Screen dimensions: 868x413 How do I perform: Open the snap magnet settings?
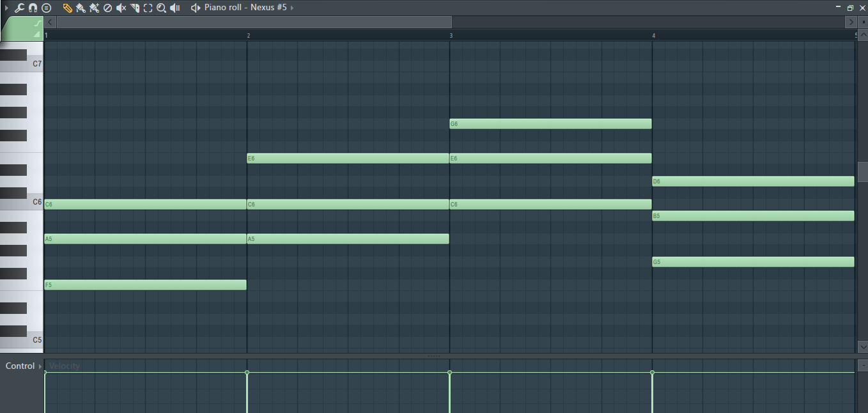click(x=33, y=8)
